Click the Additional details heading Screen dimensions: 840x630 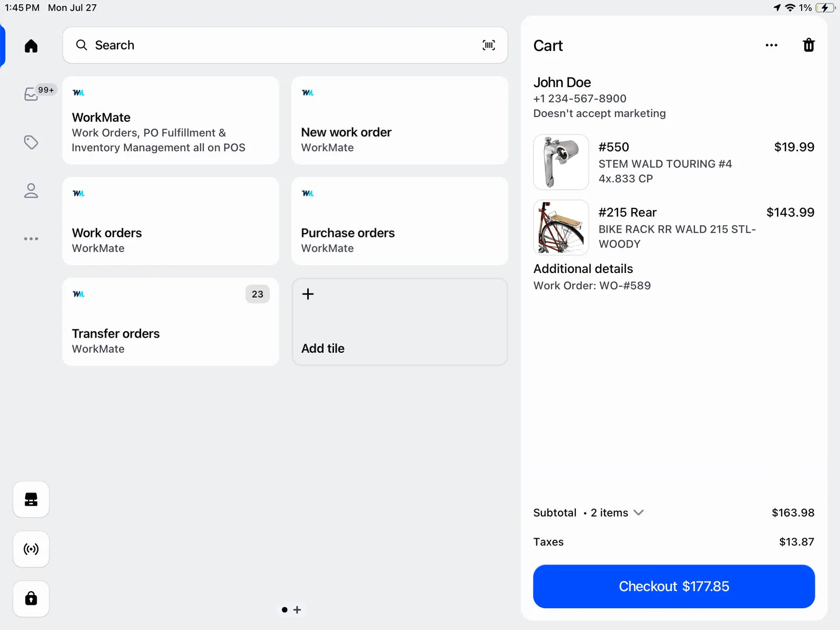pyautogui.click(x=583, y=269)
